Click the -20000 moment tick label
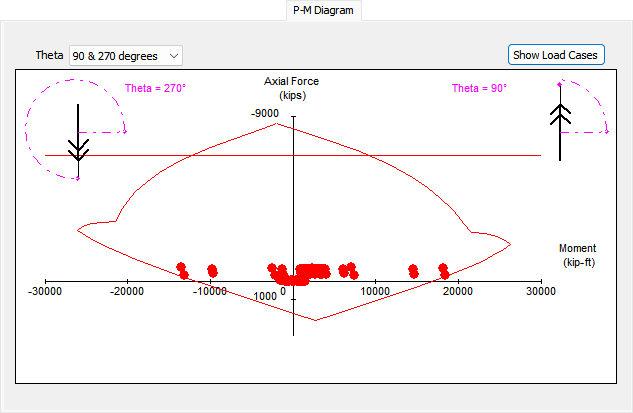633x413 pixels. [x=126, y=291]
